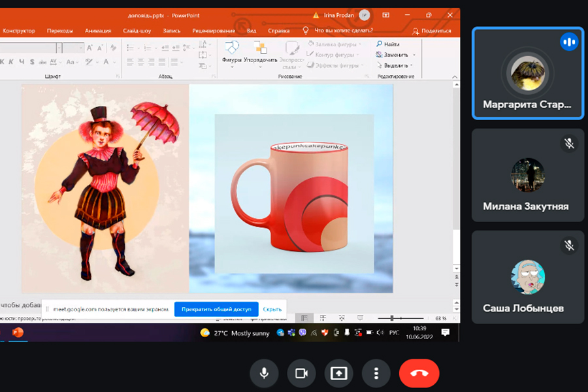Click the Скрыть link

point(272,309)
